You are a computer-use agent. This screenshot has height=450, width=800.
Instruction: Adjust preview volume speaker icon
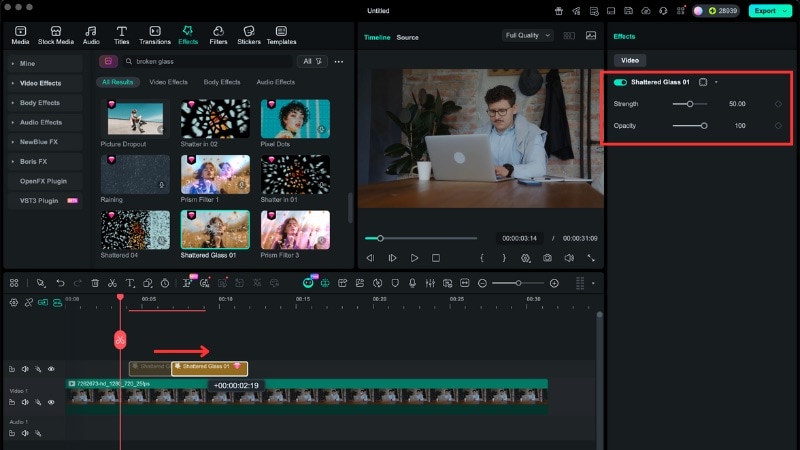pyautogui.click(x=569, y=258)
